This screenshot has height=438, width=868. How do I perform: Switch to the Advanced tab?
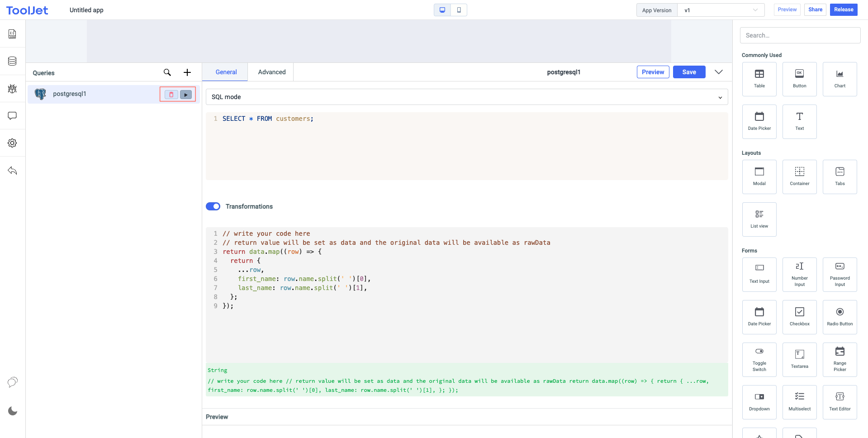pyautogui.click(x=271, y=72)
